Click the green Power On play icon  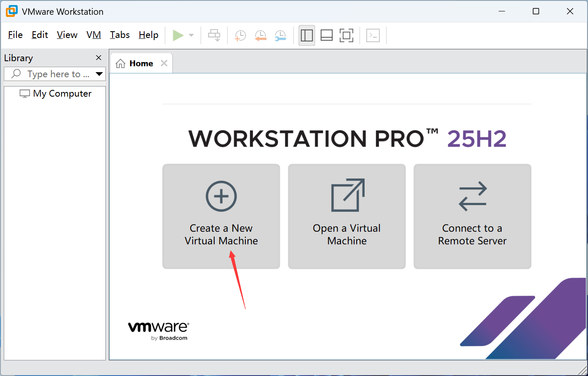178,35
